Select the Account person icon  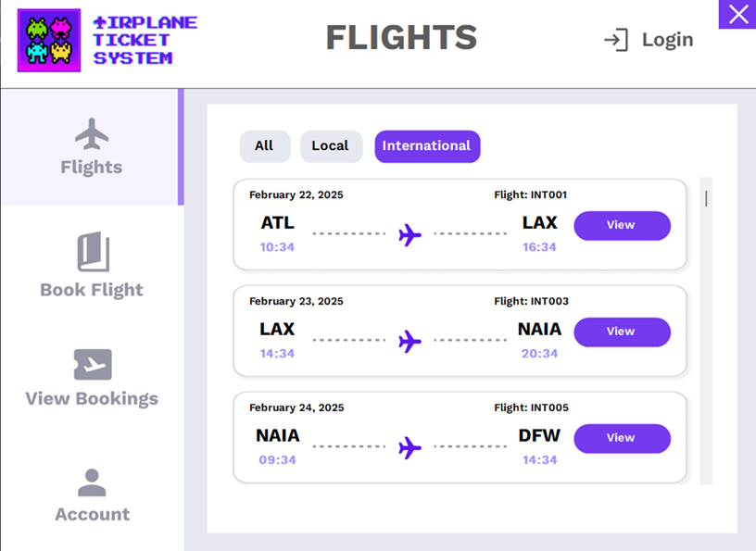(x=92, y=482)
